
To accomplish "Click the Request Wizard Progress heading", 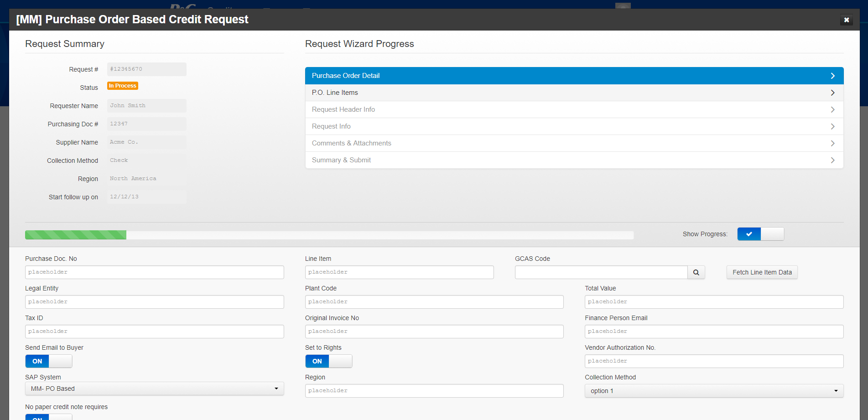I will (x=359, y=44).
